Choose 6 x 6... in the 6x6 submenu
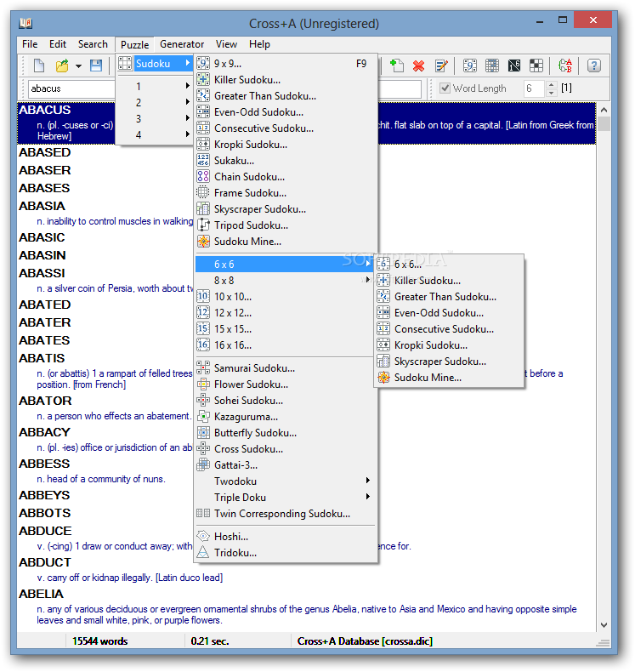This screenshot has width=635, height=672. [449, 265]
